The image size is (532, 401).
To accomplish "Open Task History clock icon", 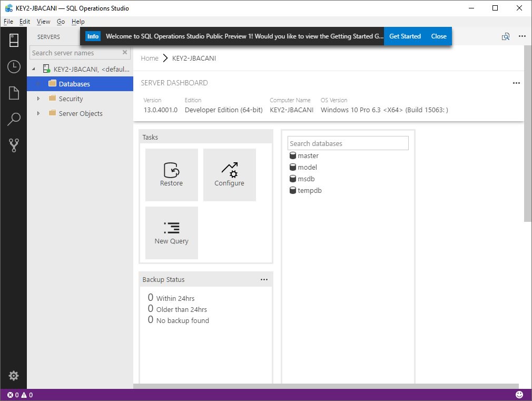I will point(14,66).
